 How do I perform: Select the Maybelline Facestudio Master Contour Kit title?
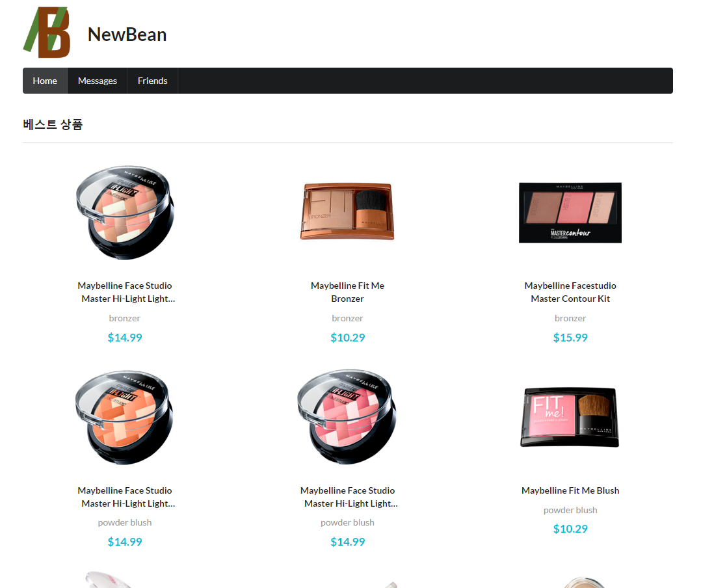click(570, 292)
